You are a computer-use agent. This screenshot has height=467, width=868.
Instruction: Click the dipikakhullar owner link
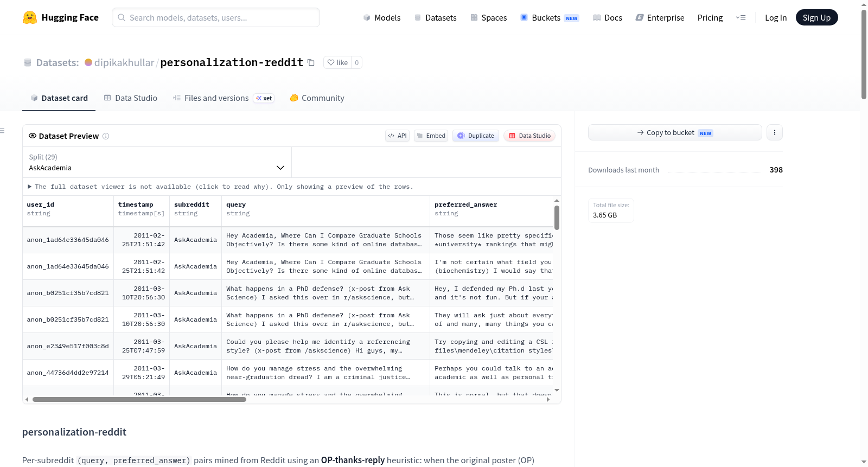(x=124, y=62)
